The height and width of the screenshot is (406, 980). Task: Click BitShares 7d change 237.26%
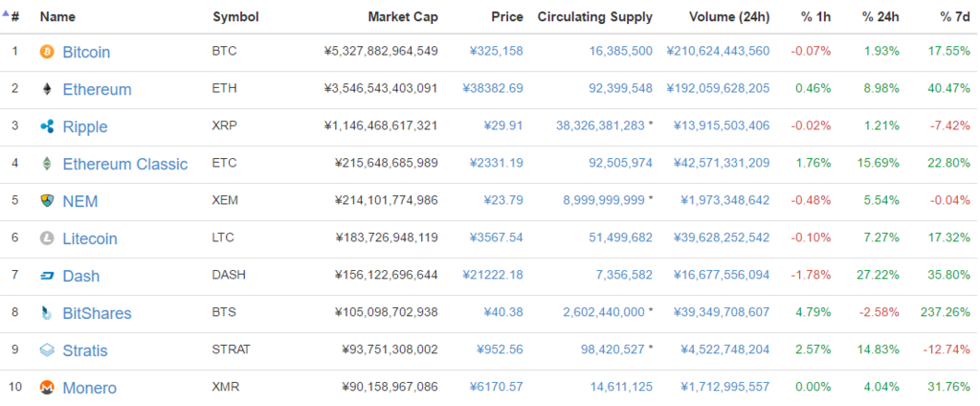point(945,312)
